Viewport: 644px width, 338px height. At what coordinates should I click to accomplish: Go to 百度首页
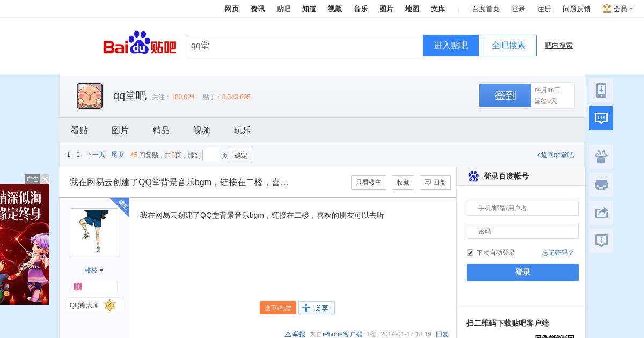click(486, 9)
